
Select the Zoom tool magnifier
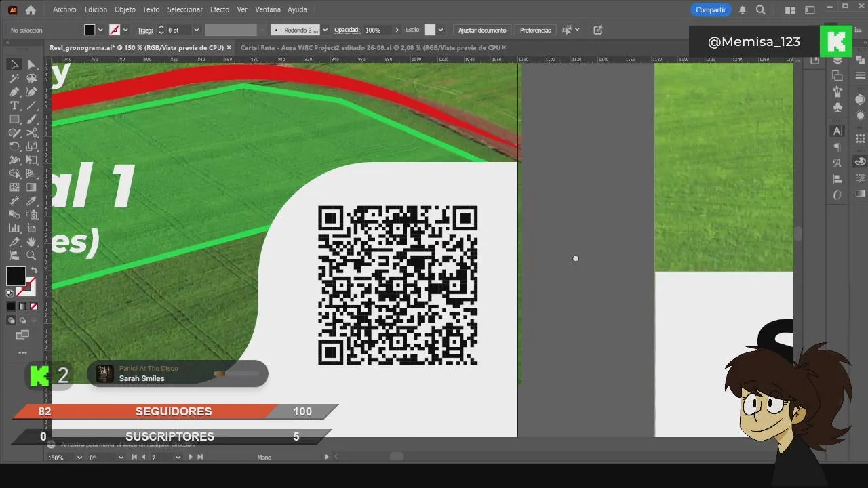[31, 256]
